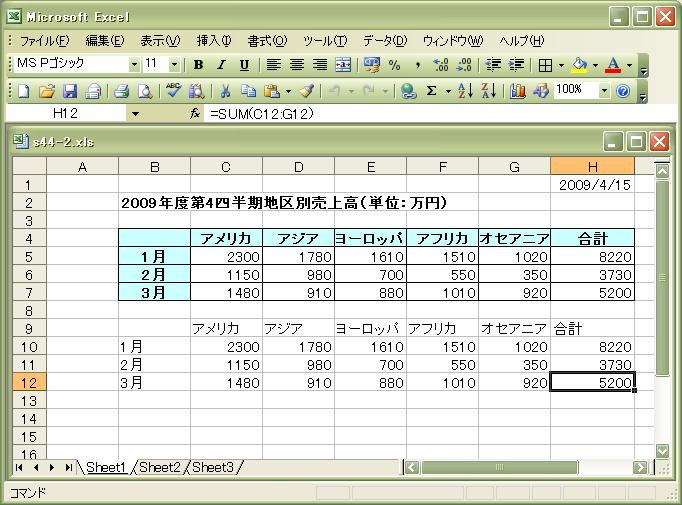Viewport: 682px width, 505px height.
Task: Apply Percent style
Action: coord(394,65)
